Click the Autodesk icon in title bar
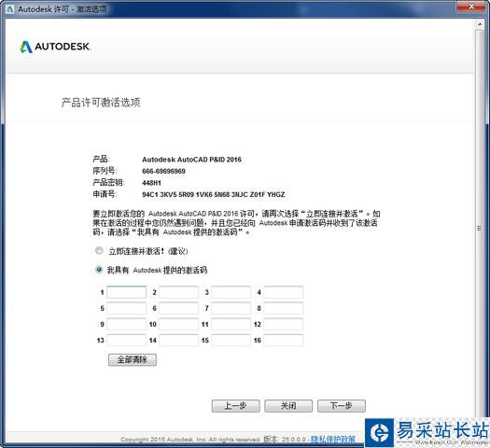This screenshot has width=490, height=448. 10,9
